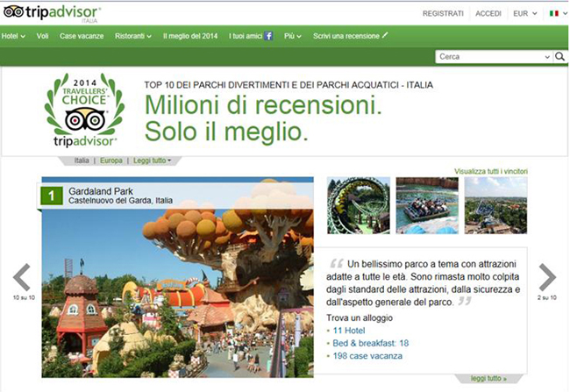Open the Hotel dropdown menu

pyautogui.click(x=13, y=36)
